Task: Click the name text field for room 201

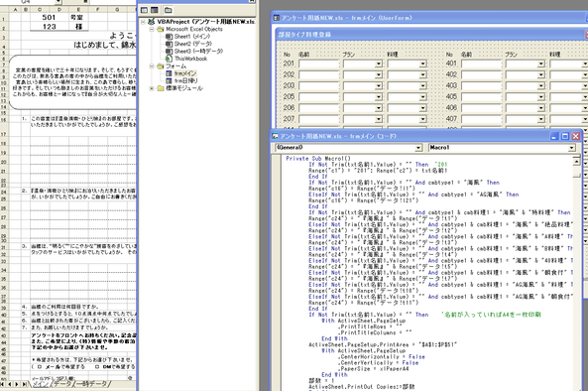Action: pos(318,64)
